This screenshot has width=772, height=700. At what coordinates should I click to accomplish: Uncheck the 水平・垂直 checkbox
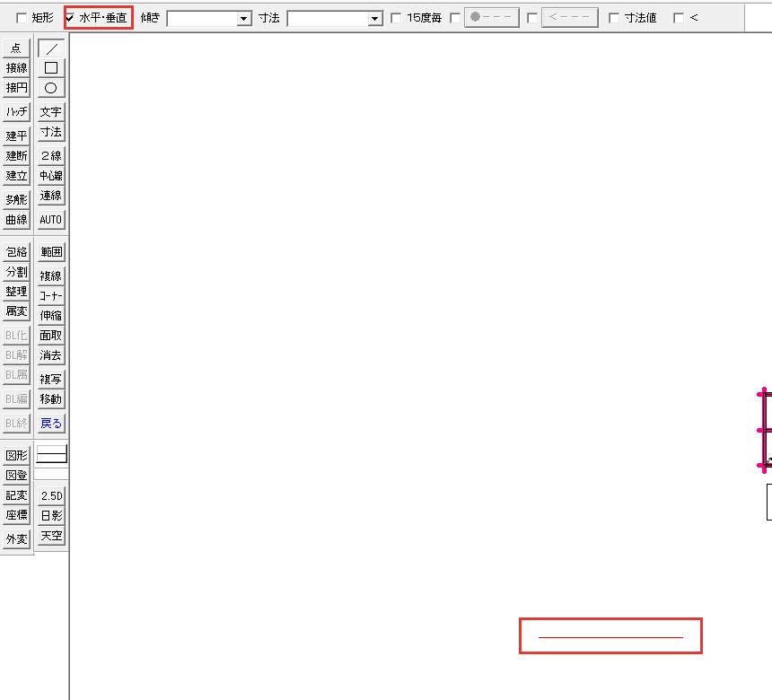70,18
